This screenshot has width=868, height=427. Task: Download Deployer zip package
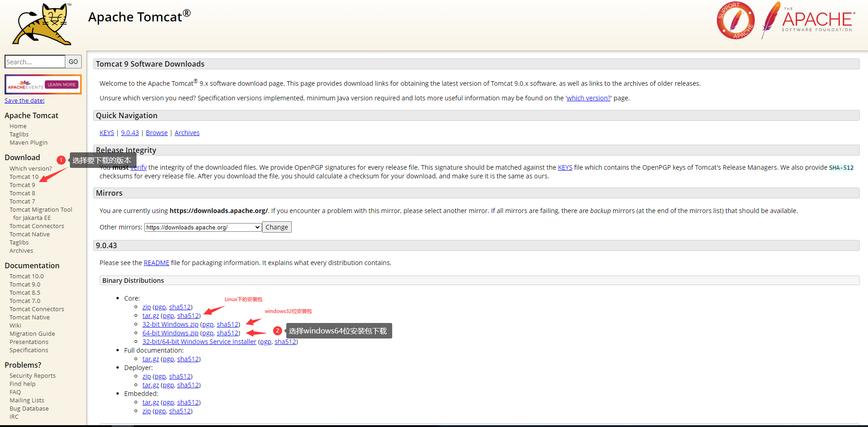point(147,376)
